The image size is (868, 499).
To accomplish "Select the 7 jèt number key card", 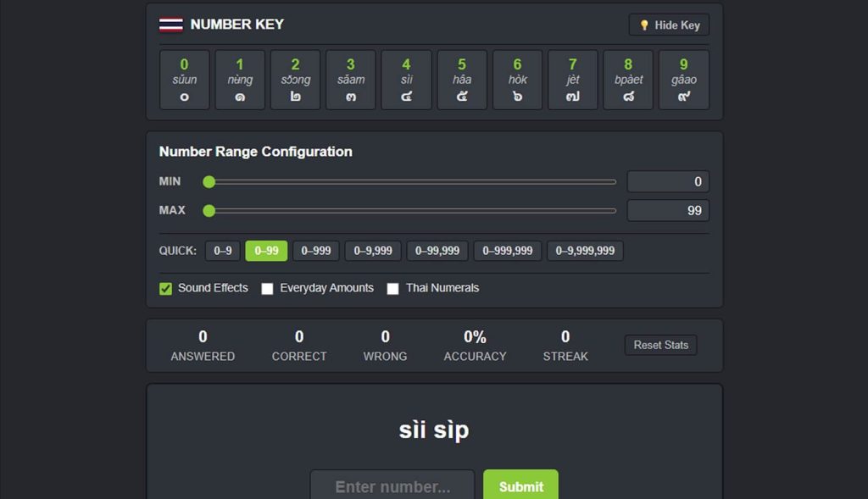I will 573,80.
